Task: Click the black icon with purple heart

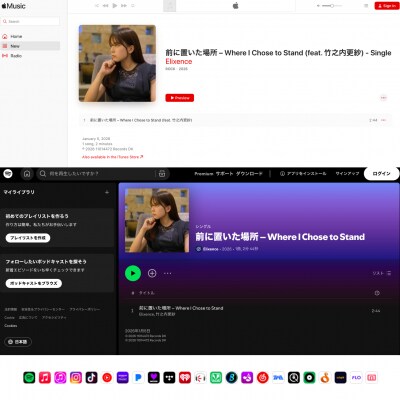Action: (x=154, y=378)
